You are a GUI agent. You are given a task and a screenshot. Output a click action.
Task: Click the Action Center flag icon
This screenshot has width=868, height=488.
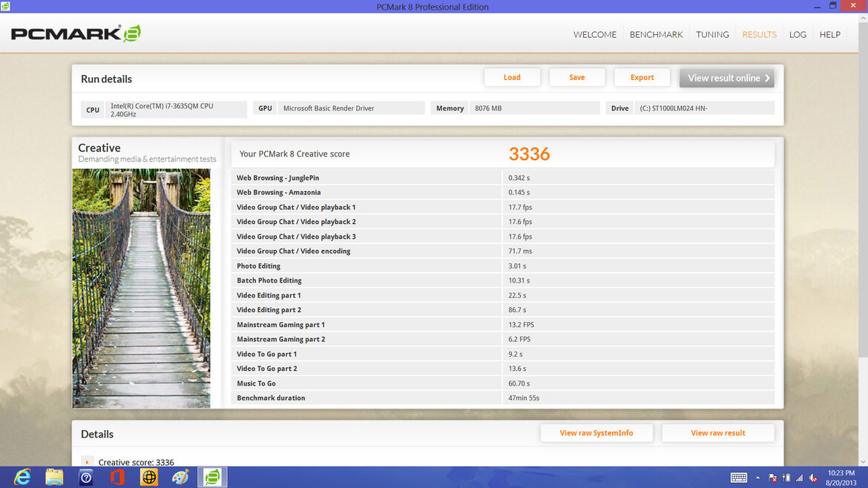pyautogui.click(x=773, y=478)
